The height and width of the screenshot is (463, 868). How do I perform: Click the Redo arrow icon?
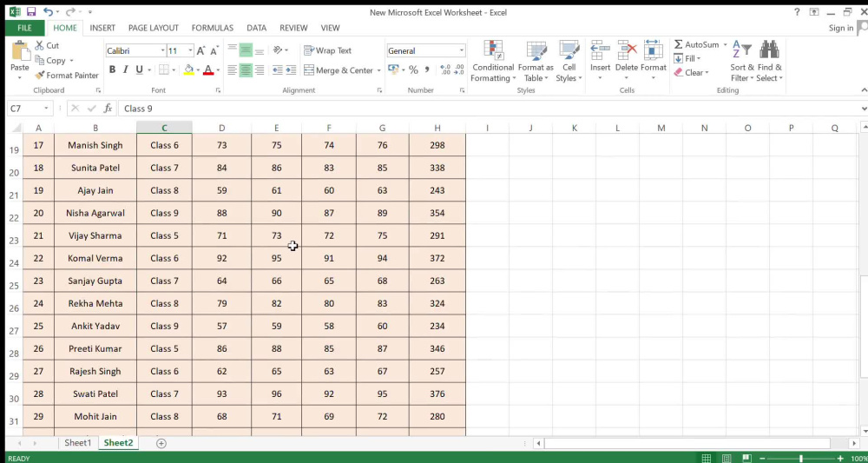point(69,11)
